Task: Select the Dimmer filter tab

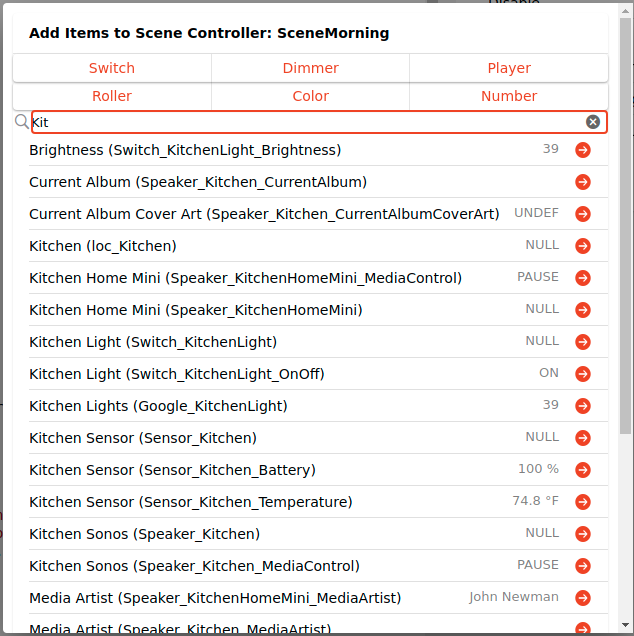Action: [x=310, y=68]
